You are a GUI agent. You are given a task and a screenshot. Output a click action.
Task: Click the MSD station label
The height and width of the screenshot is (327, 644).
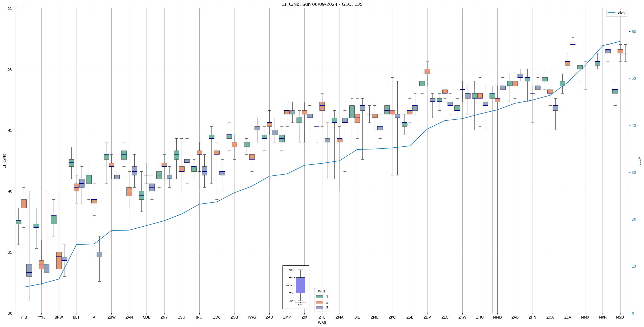tap(620, 317)
